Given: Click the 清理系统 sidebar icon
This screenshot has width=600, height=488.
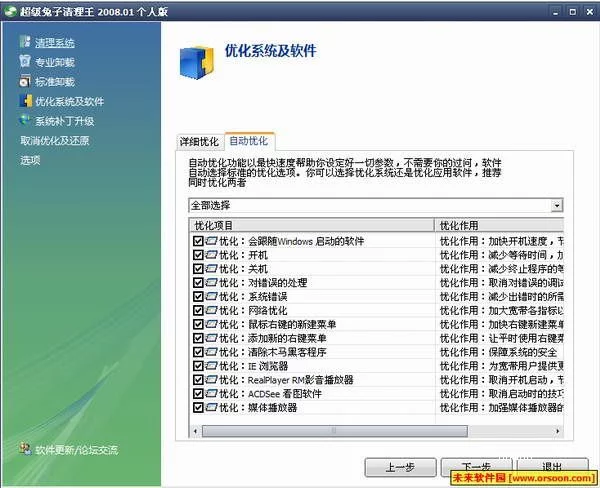Looking at the screenshot, I should point(25,43).
